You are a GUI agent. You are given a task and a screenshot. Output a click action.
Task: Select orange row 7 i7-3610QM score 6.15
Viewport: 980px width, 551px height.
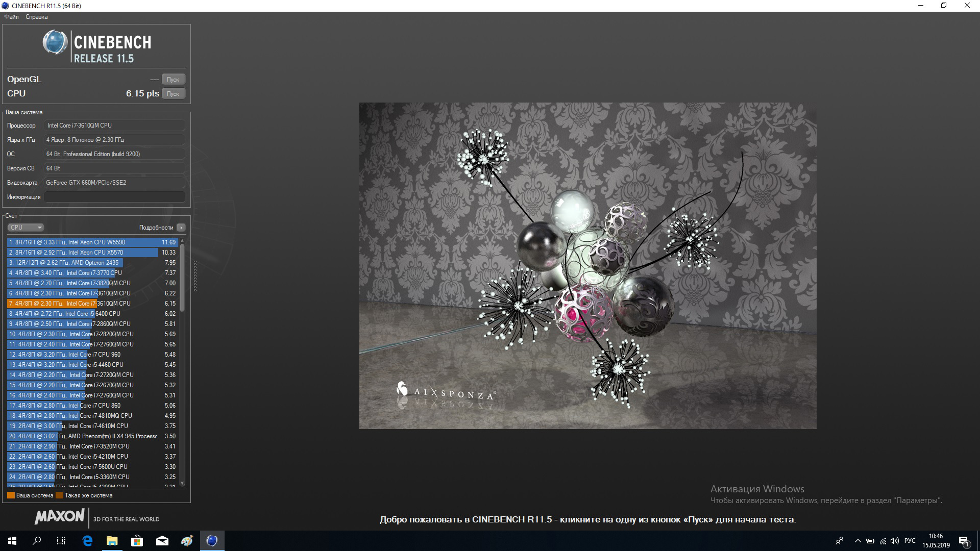(92, 304)
